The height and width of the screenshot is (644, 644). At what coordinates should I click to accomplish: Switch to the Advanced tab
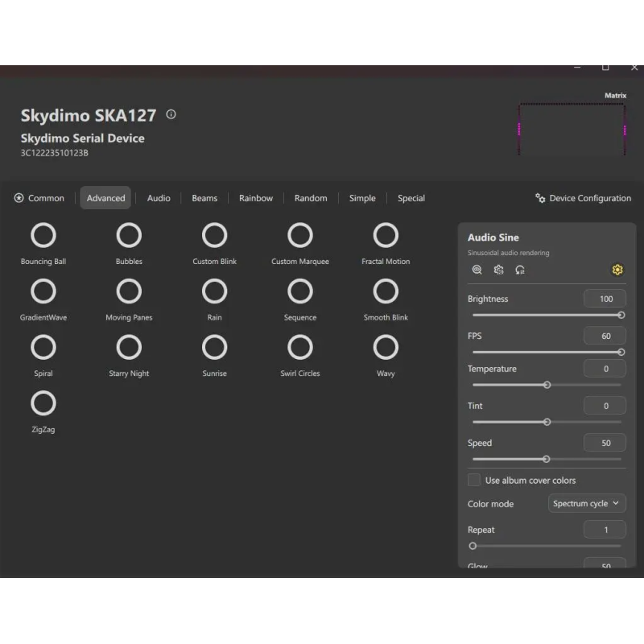point(105,198)
